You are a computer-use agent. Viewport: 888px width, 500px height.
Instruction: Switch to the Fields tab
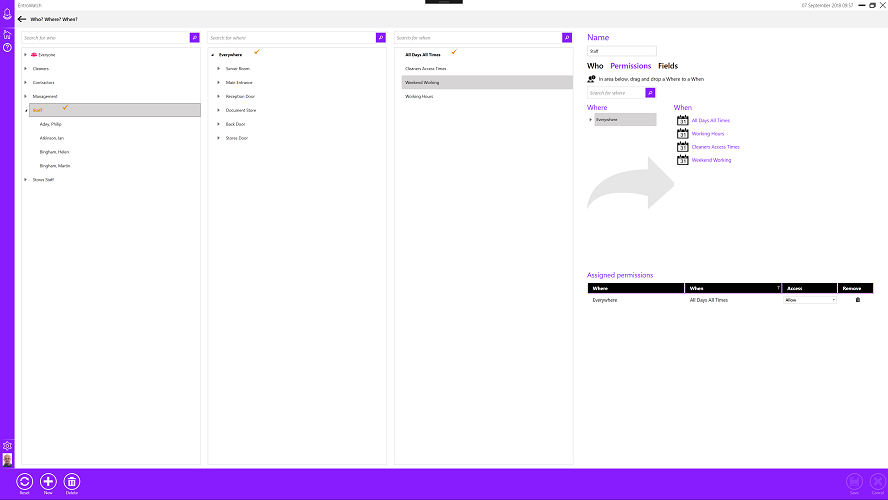(667, 66)
